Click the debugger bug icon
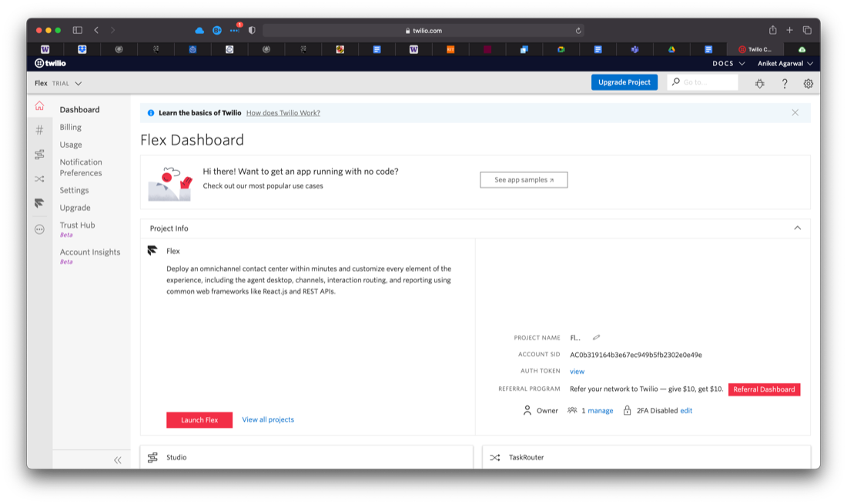This screenshot has width=847, height=504. click(759, 84)
